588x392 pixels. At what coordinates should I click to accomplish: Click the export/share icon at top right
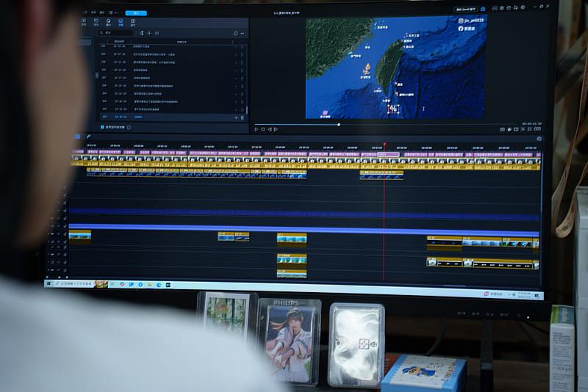coord(482,10)
